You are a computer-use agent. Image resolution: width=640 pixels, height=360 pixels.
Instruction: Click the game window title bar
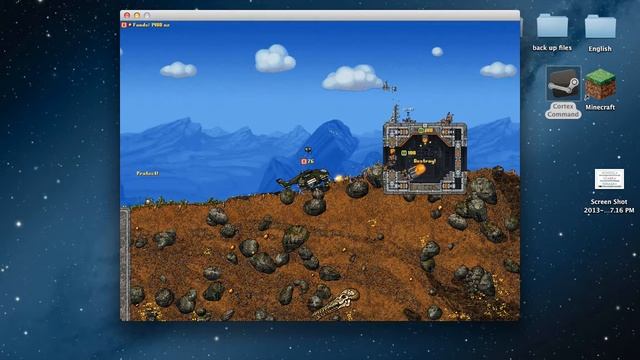click(320, 15)
